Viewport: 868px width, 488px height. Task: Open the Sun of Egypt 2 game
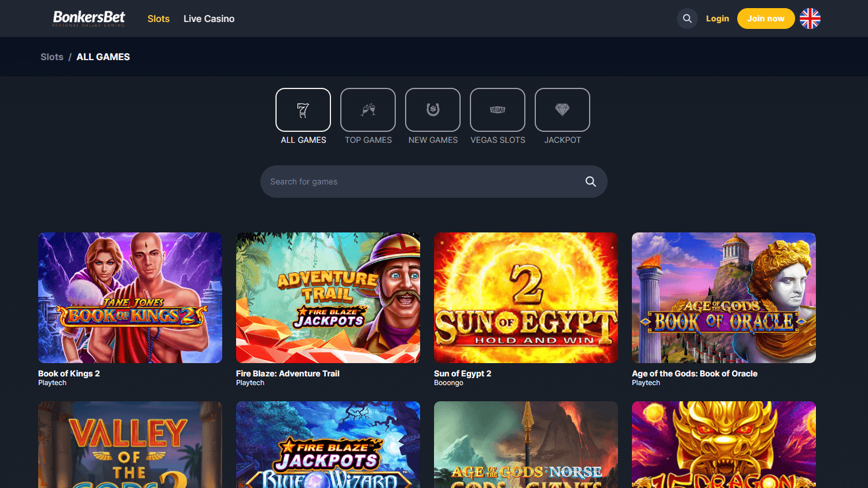[x=525, y=297]
